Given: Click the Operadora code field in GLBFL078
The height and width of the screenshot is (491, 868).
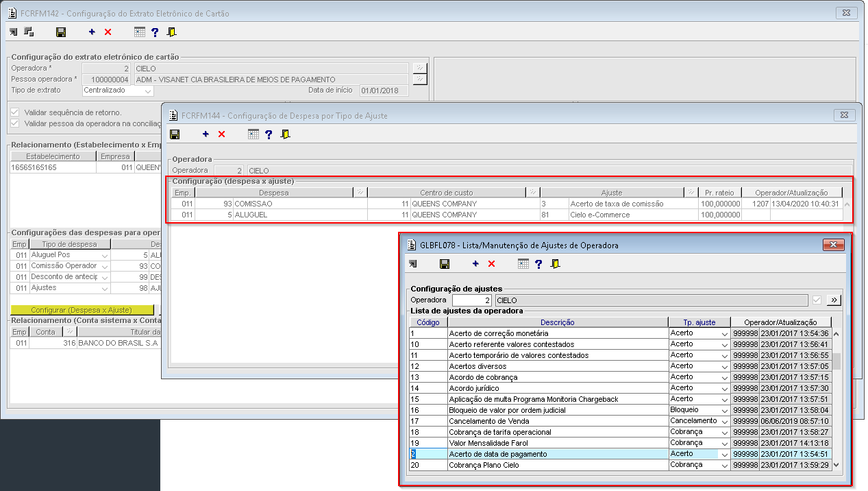Looking at the screenshot, I should click(x=473, y=300).
